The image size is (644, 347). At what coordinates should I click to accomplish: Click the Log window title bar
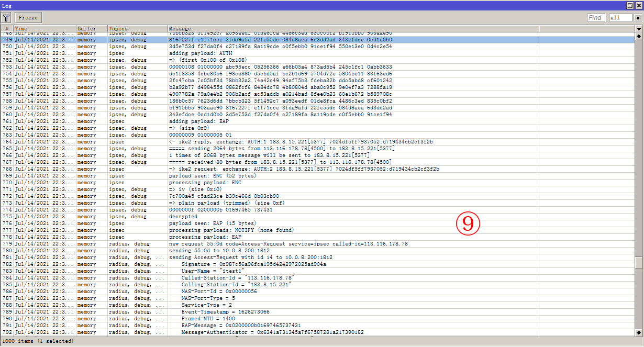pos(209,5)
